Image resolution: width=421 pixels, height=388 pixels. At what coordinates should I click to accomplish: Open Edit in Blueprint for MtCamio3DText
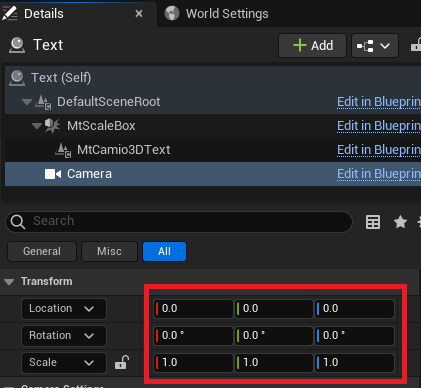(x=379, y=150)
